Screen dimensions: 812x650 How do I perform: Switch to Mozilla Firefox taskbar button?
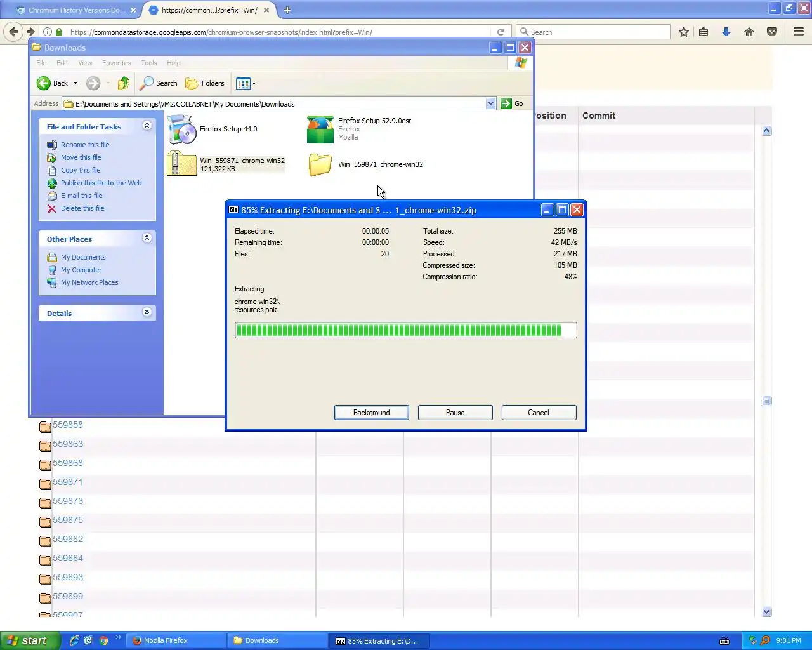(176, 640)
